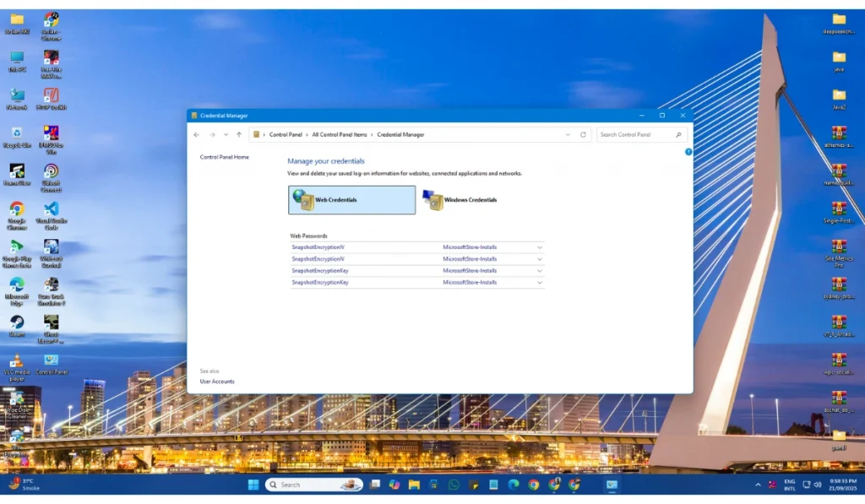The width and height of the screenshot is (865, 504).
Task: Open the address bar history dropdown
Action: tap(568, 135)
